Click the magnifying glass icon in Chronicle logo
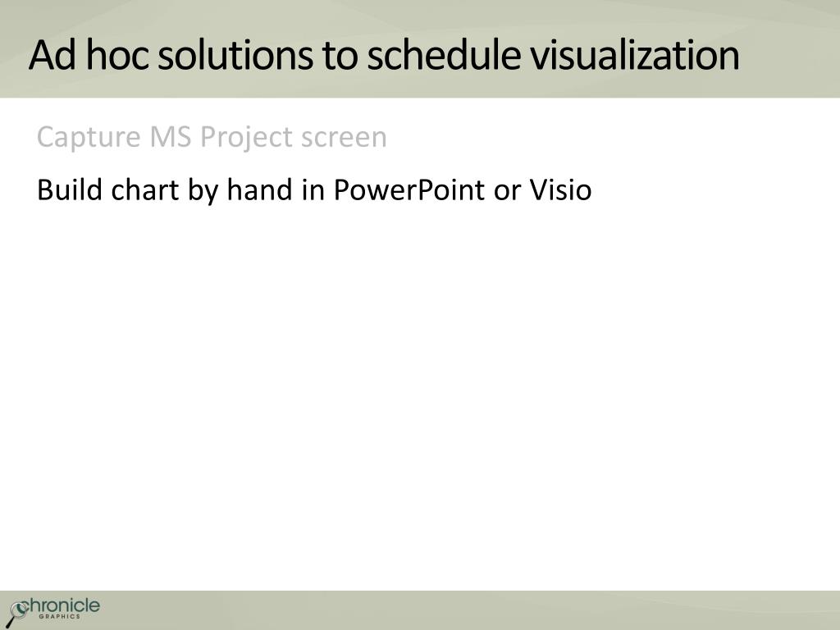Screen dimensions: 840x630 16,614
